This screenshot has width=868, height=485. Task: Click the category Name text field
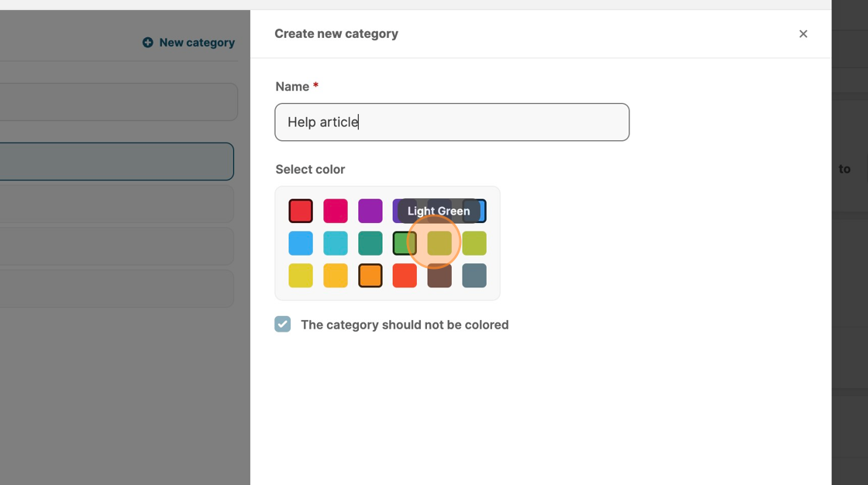coord(452,122)
